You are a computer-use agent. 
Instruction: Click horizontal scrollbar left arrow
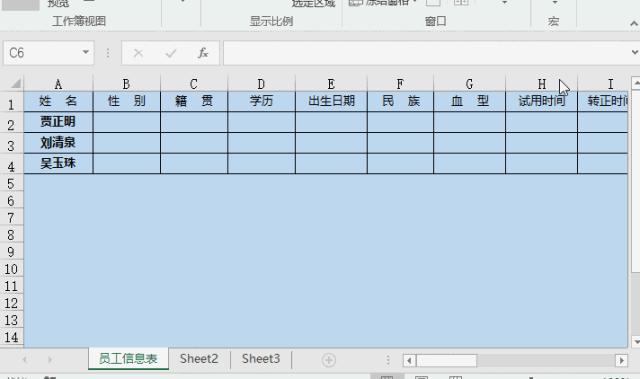pyautogui.click(x=409, y=360)
